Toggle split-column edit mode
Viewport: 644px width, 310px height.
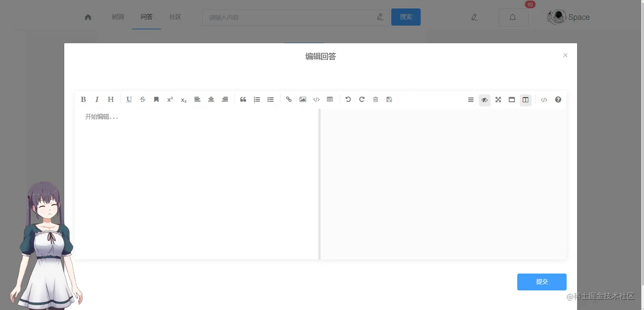coord(526,100)
